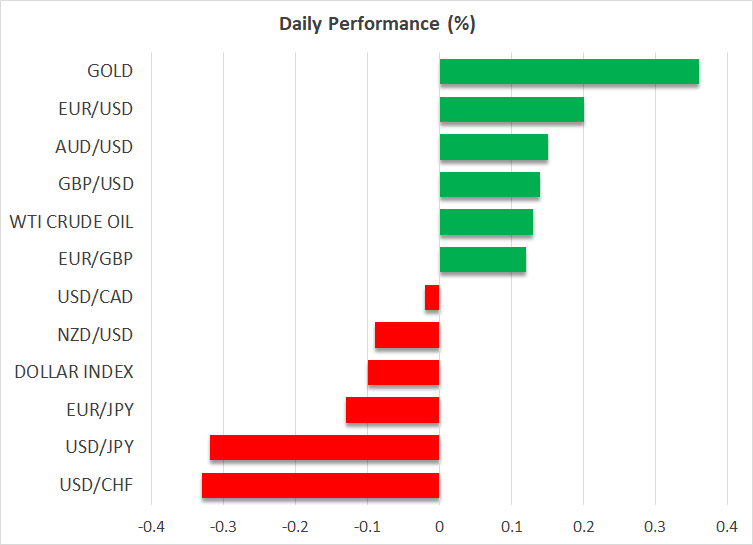
Task: Click the USD/CHF axis label
Action: (x=97, y=485)
